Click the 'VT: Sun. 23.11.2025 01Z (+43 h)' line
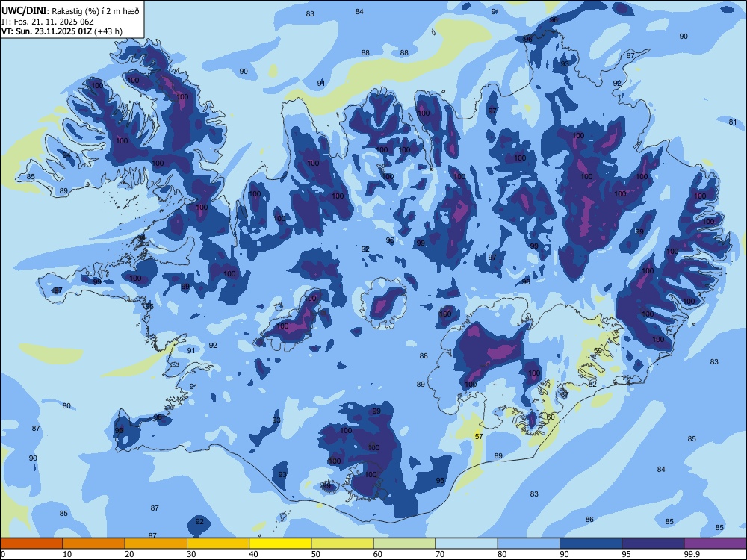This screenshot has height=560, width=747. coord(62,31)
